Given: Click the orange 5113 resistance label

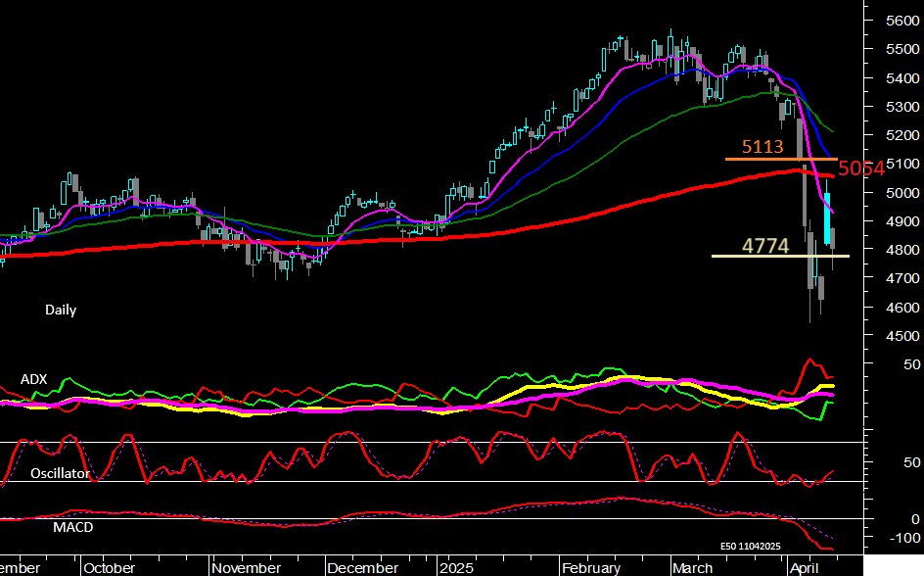Looking at the screenshot, I should point(762,146).
